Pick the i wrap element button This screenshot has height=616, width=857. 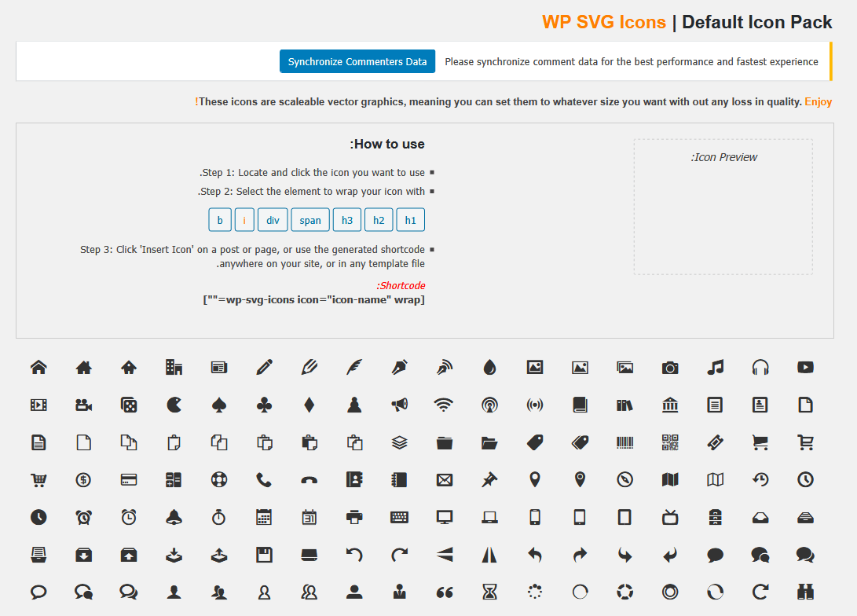click(x=244, y=220)
